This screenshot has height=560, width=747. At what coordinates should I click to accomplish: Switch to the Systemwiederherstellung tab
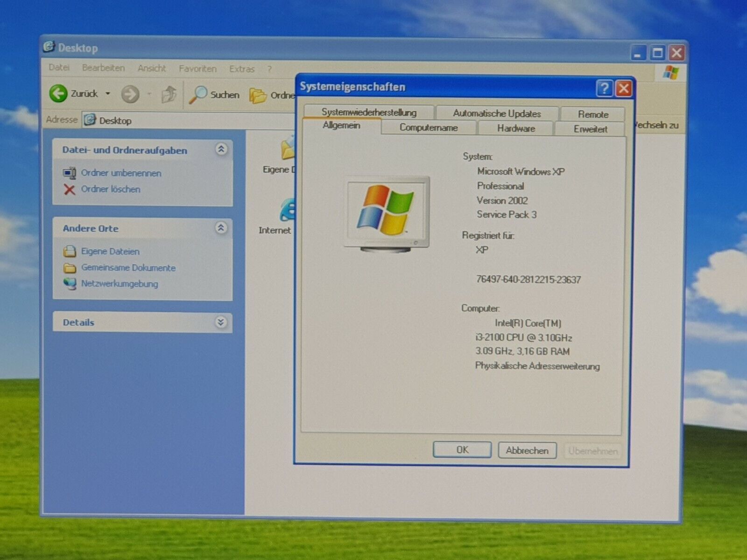point(369,112)
